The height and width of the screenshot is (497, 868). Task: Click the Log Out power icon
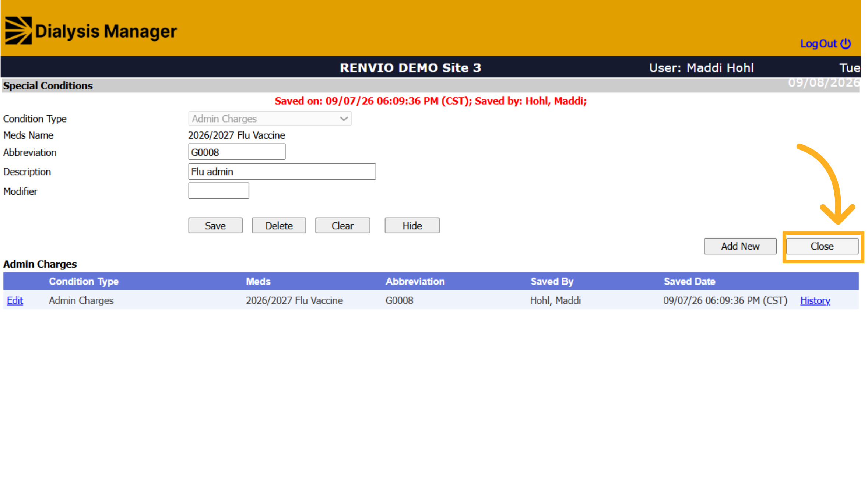(846, 44)
